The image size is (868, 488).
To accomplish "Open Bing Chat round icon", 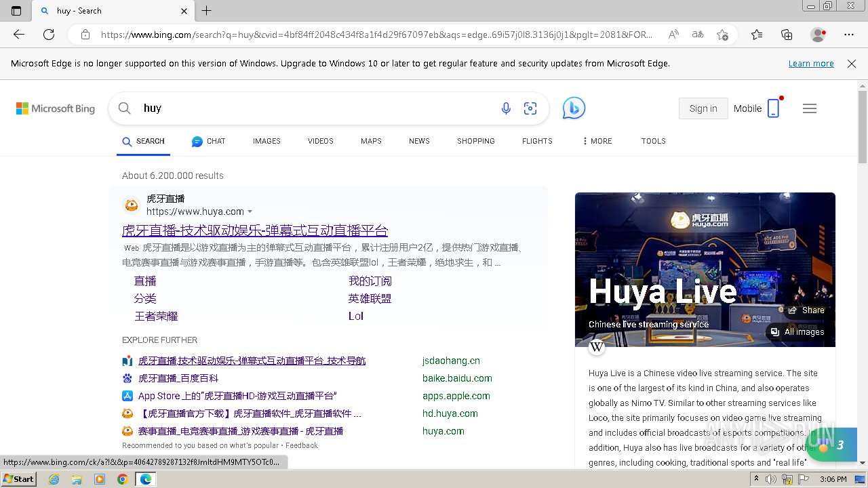I will pos(574,108).
